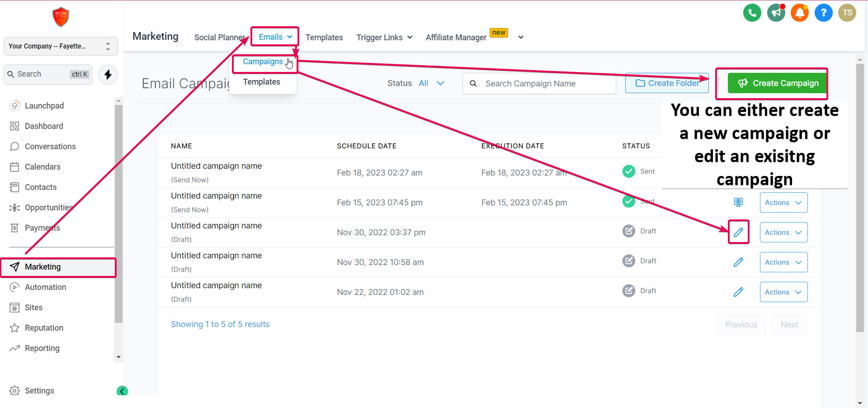Open Actions dropdown for Nov 30 03:37 pm campaign
Screen dimensions: 868x408
(783, 232)
